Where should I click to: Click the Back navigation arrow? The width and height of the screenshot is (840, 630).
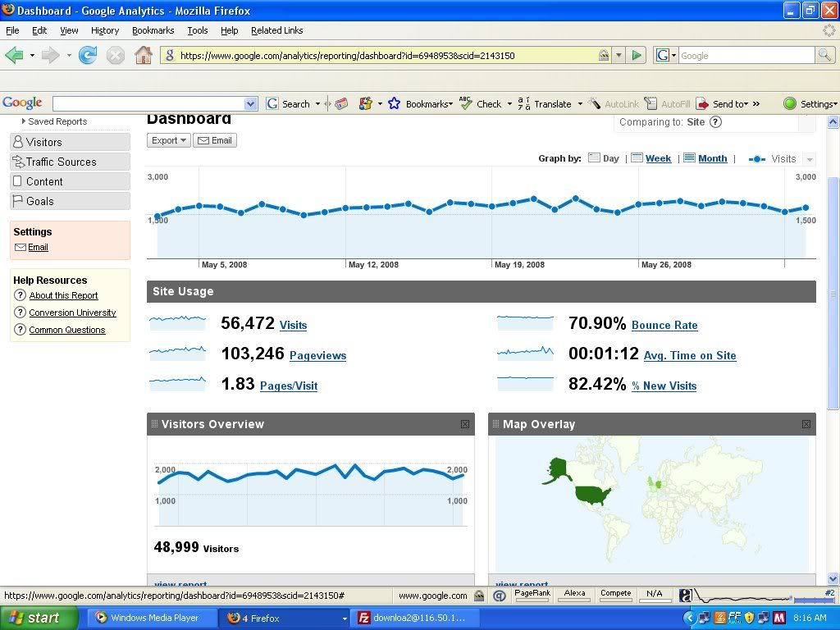[14, 56]
